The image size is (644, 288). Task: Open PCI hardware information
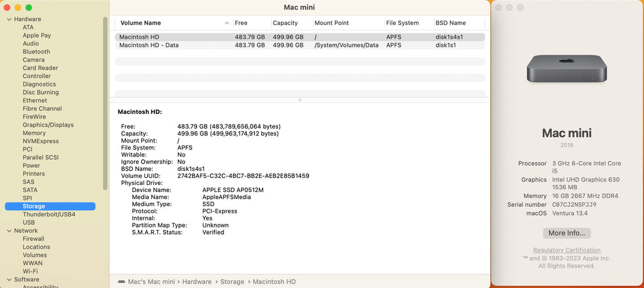click(x=28, y=149)
